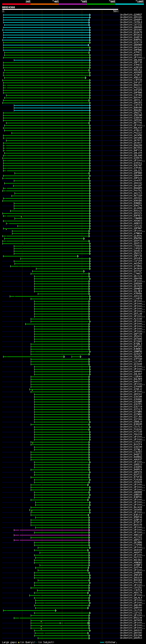Click hit label UniRef100_Q70BT3
This screenshot has height=644, width=146.
pos(131,75)
